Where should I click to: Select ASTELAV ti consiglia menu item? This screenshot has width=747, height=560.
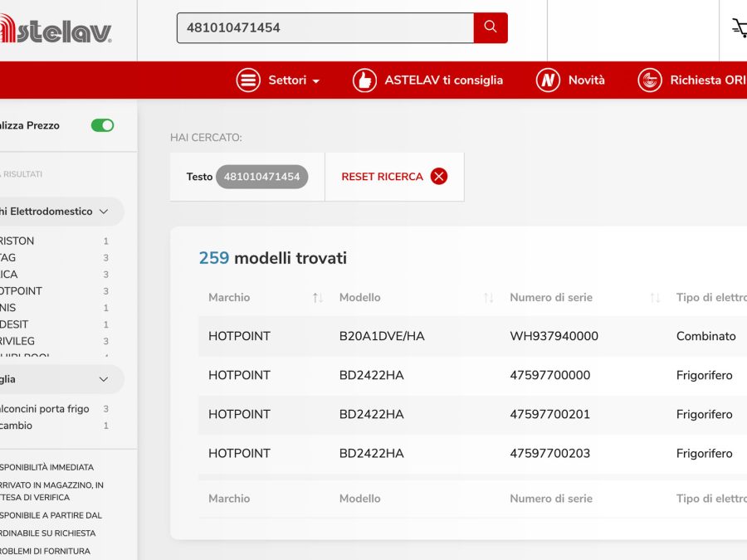tap(443, 80)
